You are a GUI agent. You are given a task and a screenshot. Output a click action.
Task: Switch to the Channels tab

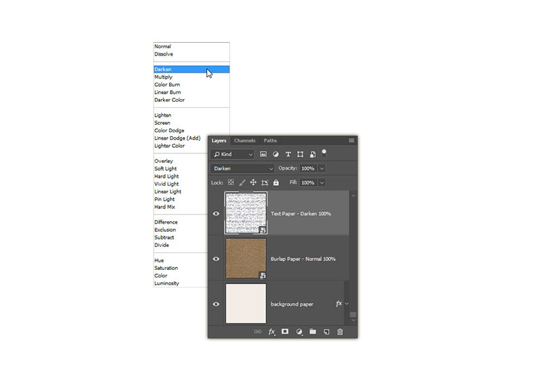(x=244, y=140)
